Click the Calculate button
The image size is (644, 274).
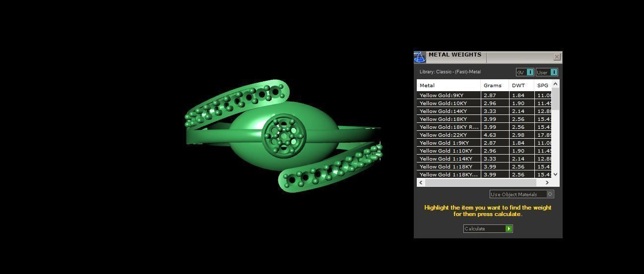[488, 228]
